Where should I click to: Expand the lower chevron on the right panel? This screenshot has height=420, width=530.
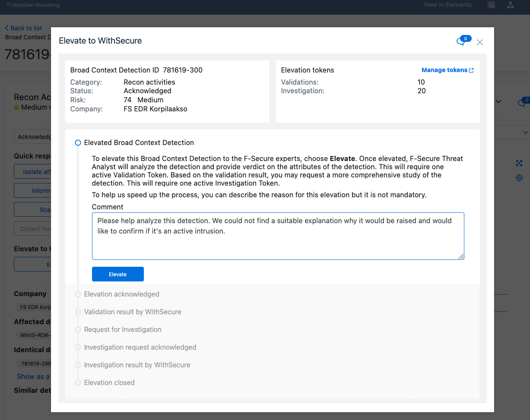tap(525, 132)
